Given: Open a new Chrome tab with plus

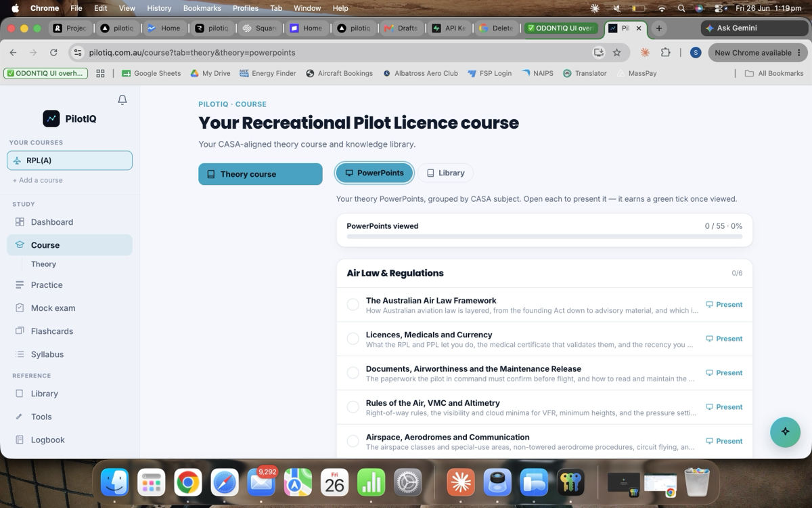Looking at the screenshot, I should click(658, 28).
